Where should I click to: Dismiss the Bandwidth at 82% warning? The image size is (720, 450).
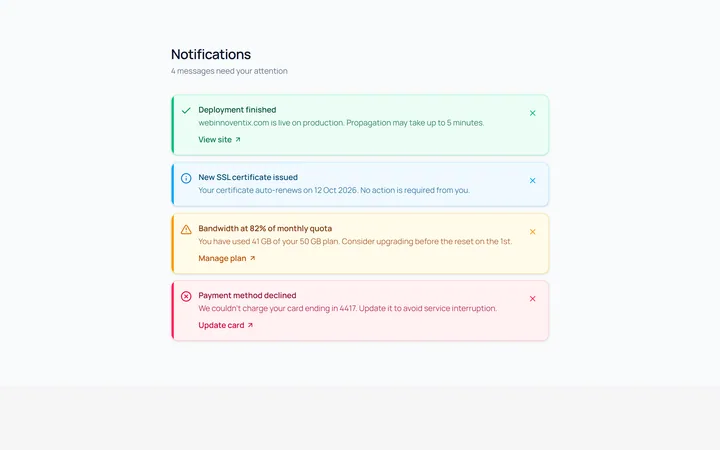pos(532,232)
